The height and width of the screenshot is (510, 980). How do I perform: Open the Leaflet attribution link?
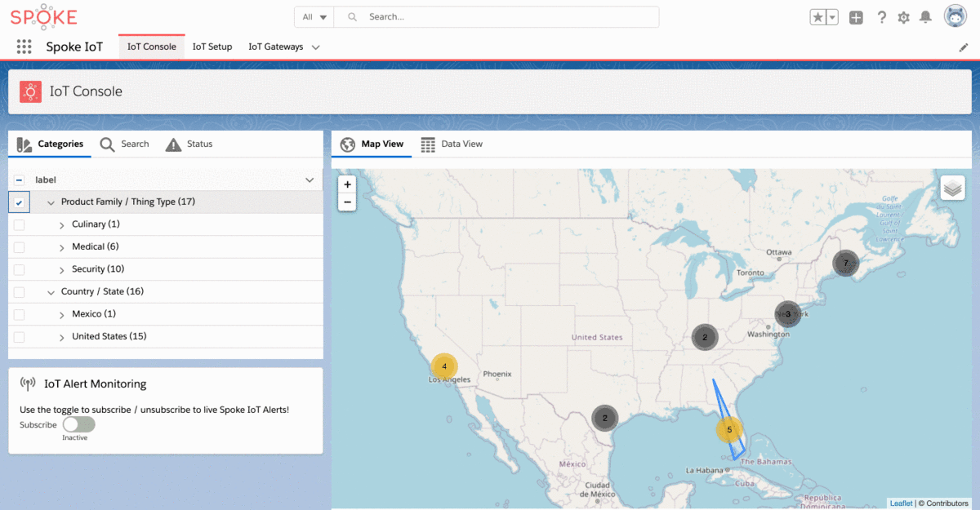901,503
